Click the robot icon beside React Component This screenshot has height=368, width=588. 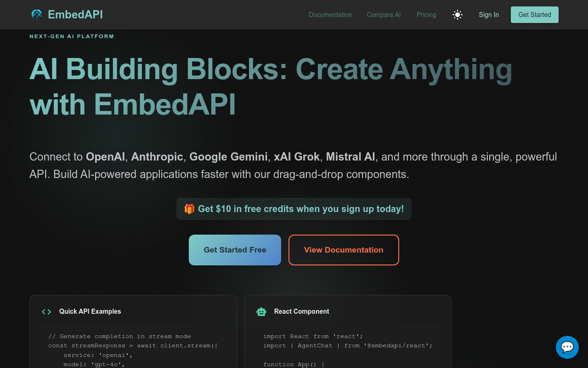coord(261,311)
